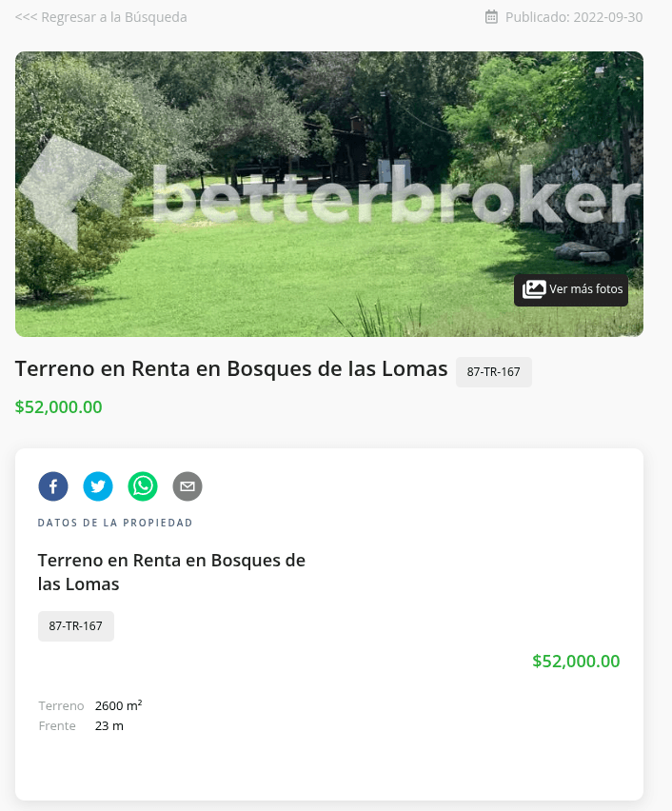This screenshot has width=672, height=811.
Task: Open Ver más fotos button
Action: tap(570, 289)
